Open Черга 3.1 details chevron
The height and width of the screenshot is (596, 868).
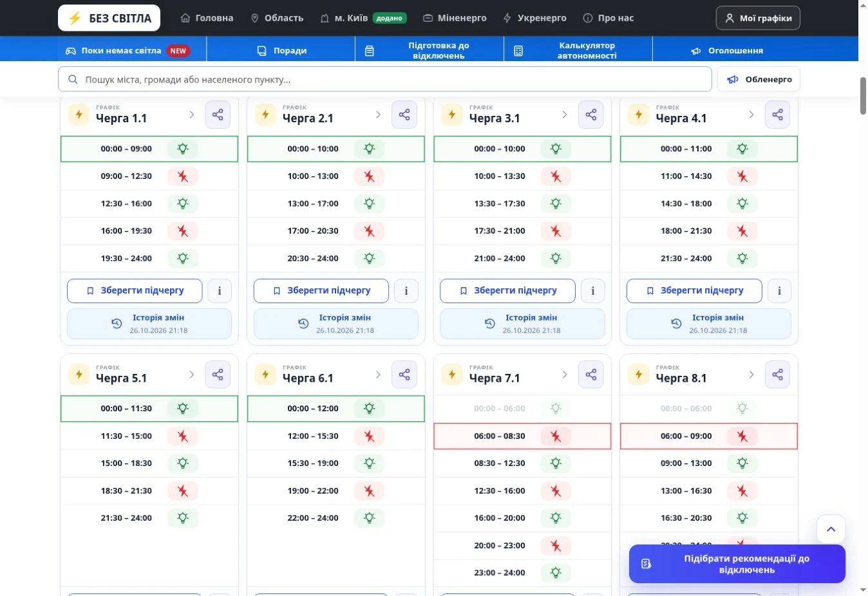[565, 115]
